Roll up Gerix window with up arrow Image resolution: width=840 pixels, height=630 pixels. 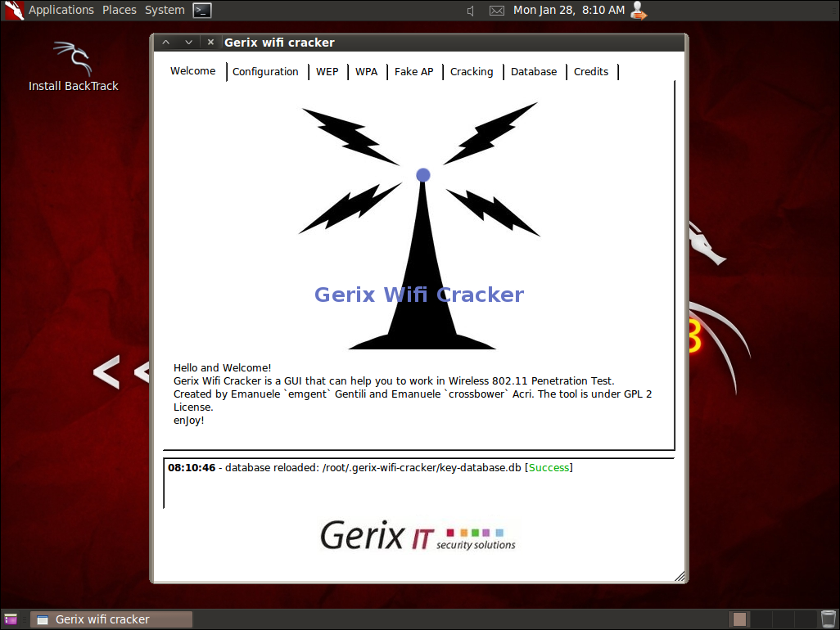166,43
